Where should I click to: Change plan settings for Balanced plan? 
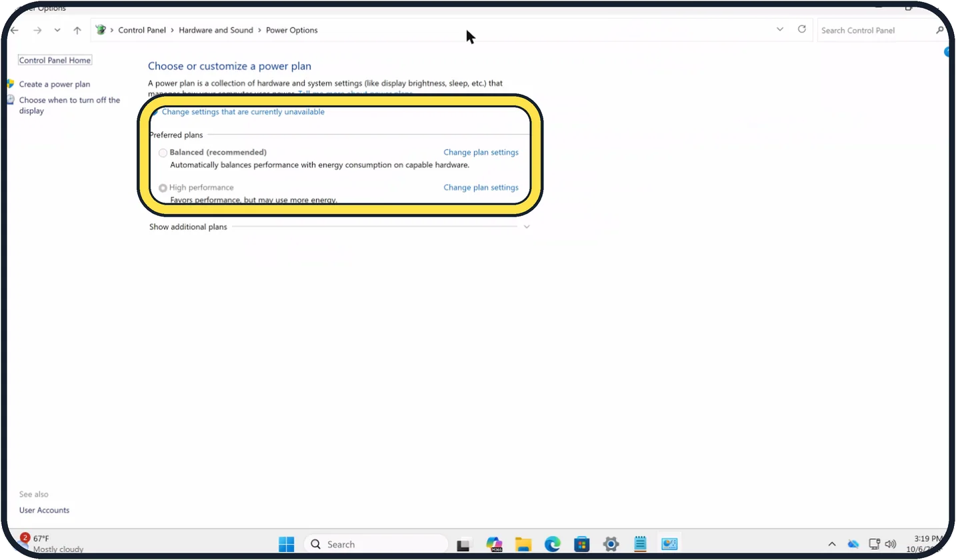point(481,152)
